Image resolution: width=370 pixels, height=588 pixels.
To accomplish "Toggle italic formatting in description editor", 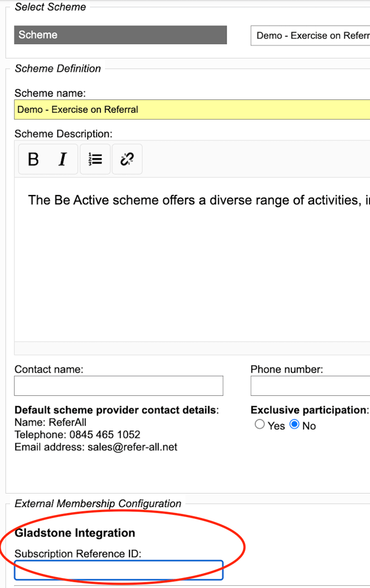I will [x=63, y=160].
